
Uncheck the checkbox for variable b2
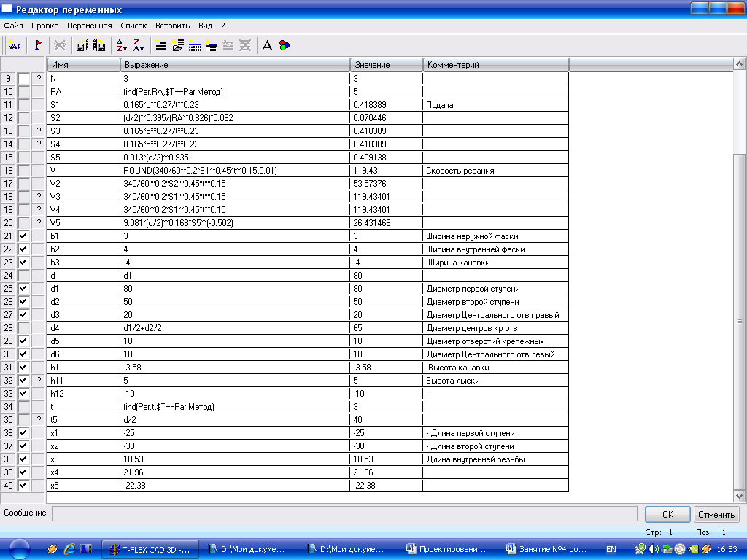23,249
